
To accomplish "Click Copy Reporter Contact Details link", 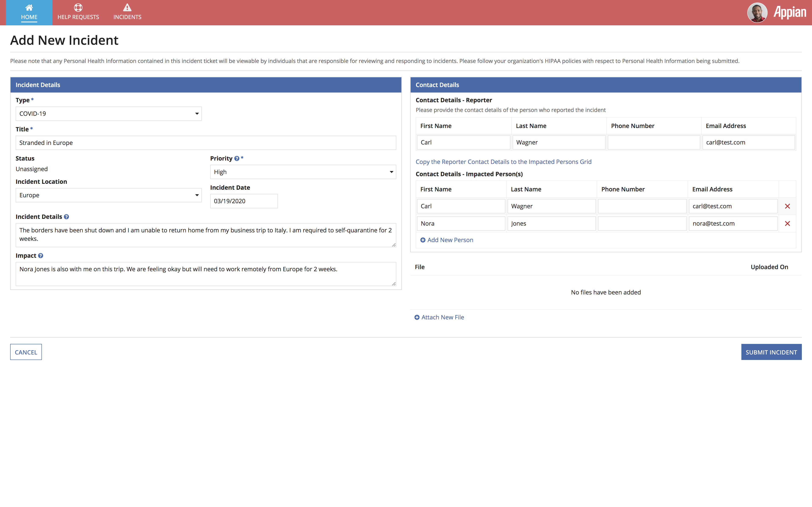I will point(503,162).
